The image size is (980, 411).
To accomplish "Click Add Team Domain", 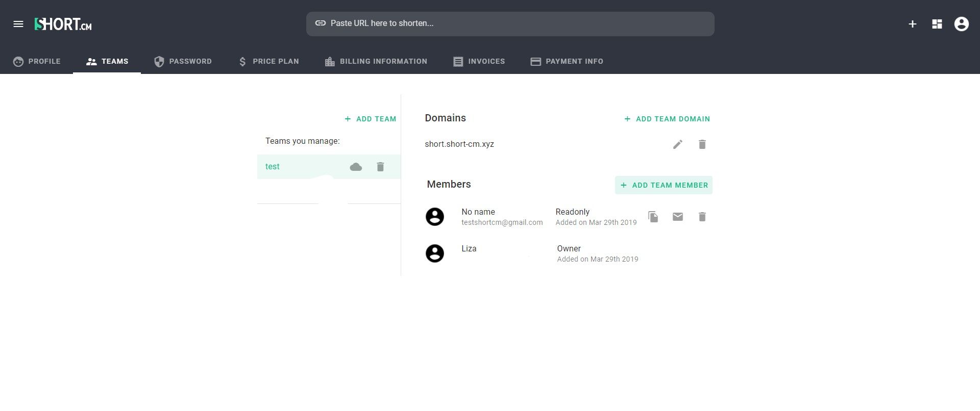I will 667,119.
